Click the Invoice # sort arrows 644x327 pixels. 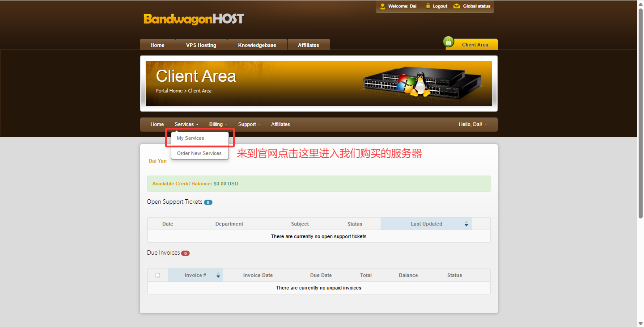[218, 275]
